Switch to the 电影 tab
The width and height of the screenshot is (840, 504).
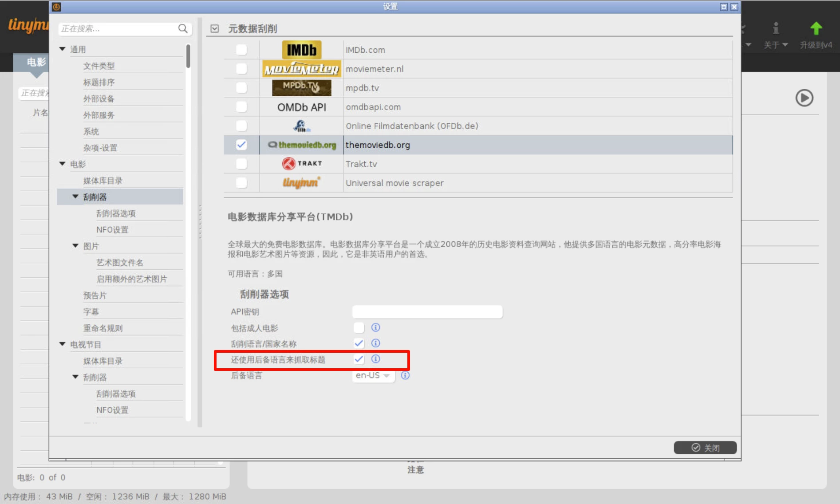(36, 62)
